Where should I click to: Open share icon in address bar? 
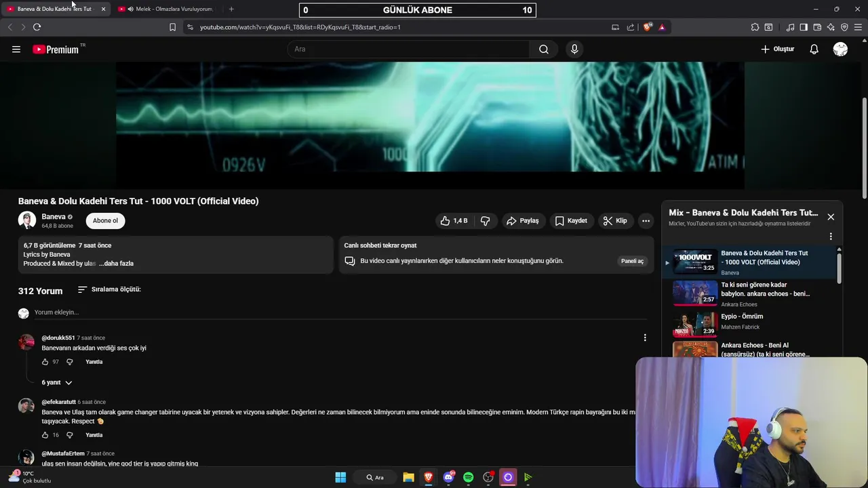631,27
